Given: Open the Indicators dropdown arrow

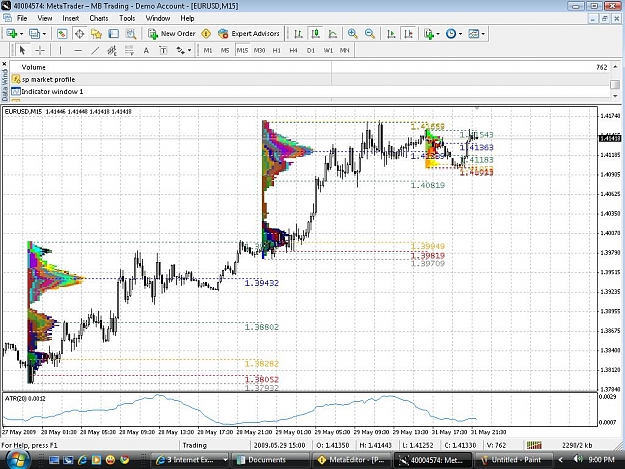Looking at the screenshot, I should tap(438, 34).
